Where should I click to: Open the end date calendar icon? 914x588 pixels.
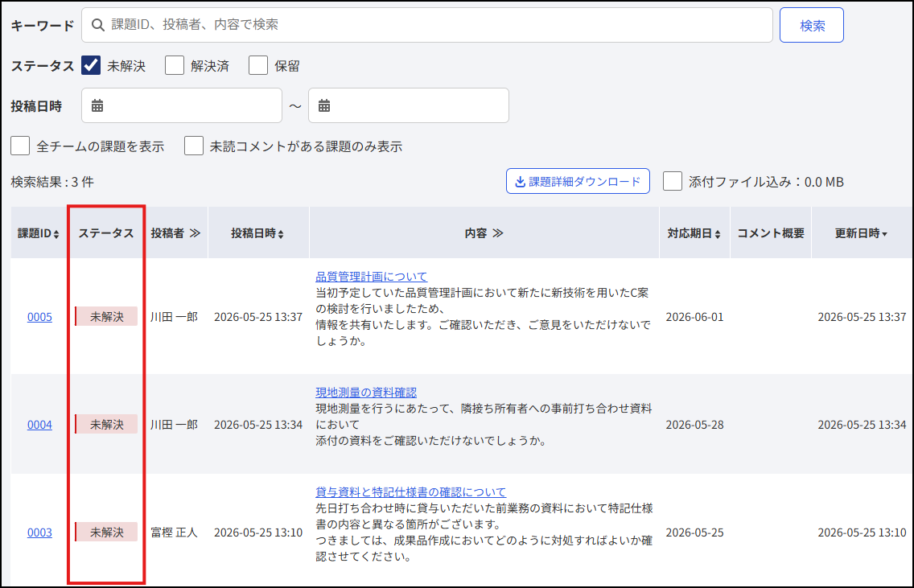324,105
